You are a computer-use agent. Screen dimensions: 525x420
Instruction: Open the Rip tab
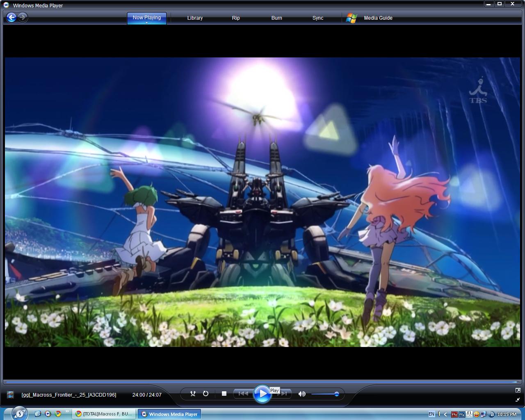[236, 18]
